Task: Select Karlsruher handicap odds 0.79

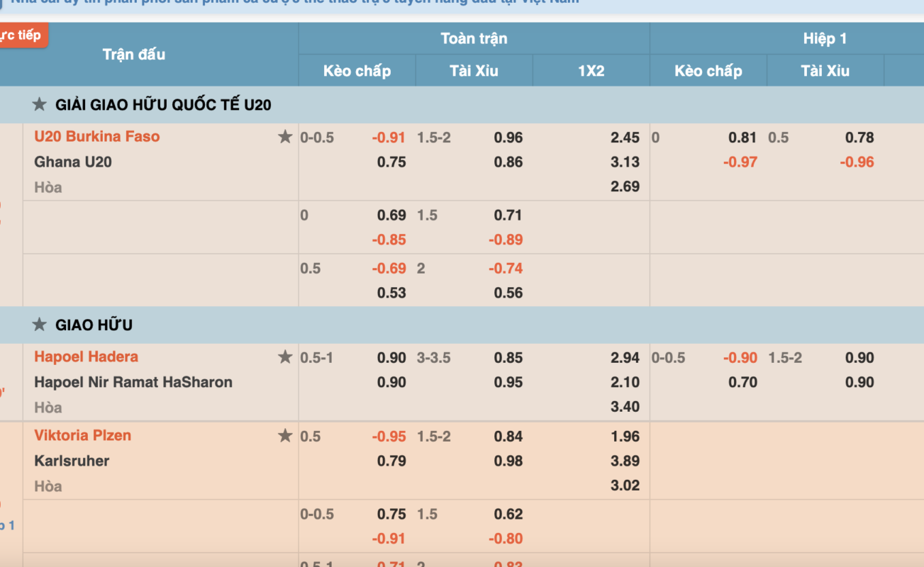Action: (391, 461)
